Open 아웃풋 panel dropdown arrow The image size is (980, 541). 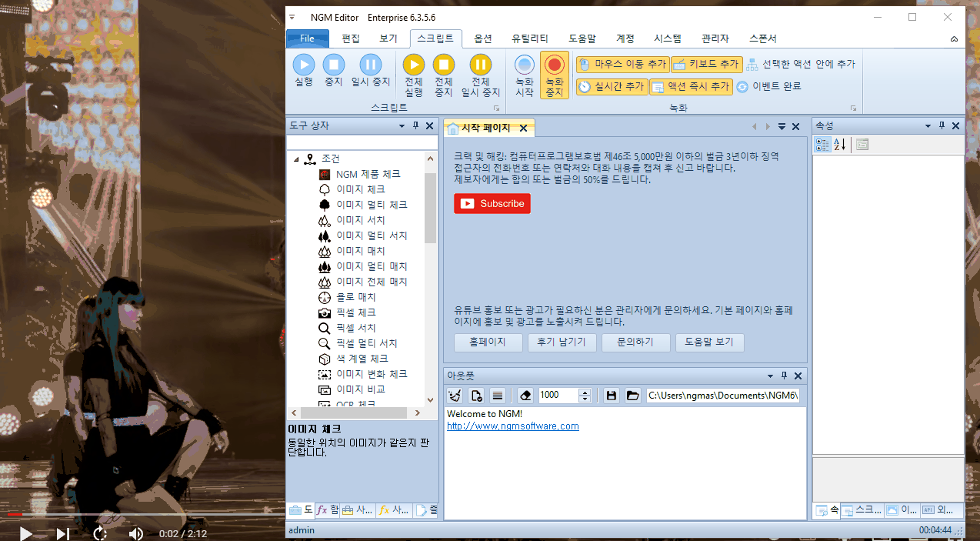coord(770,376)
